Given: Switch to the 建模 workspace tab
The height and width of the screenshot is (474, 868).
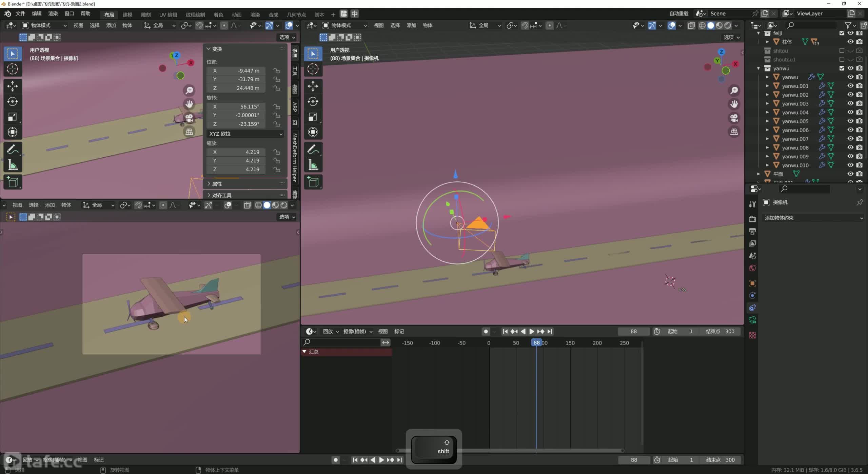Looking at the screenshot, I should point(127,15).
